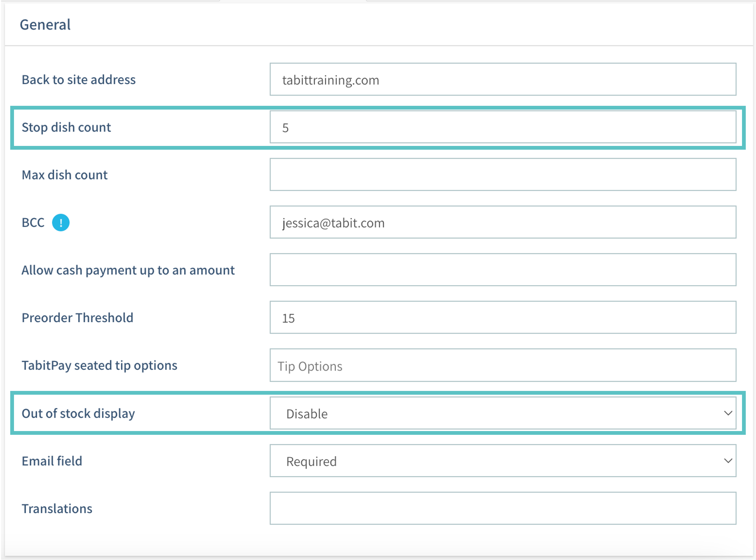Focus the Back to site address field
756x560 pixels.
coord(503,80)
